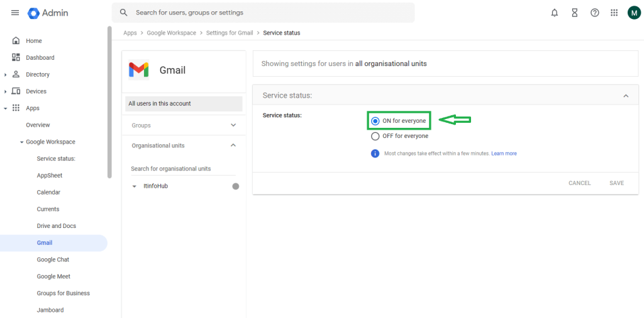
Task: Open Currents settings
Action: [x=48, y=209]
